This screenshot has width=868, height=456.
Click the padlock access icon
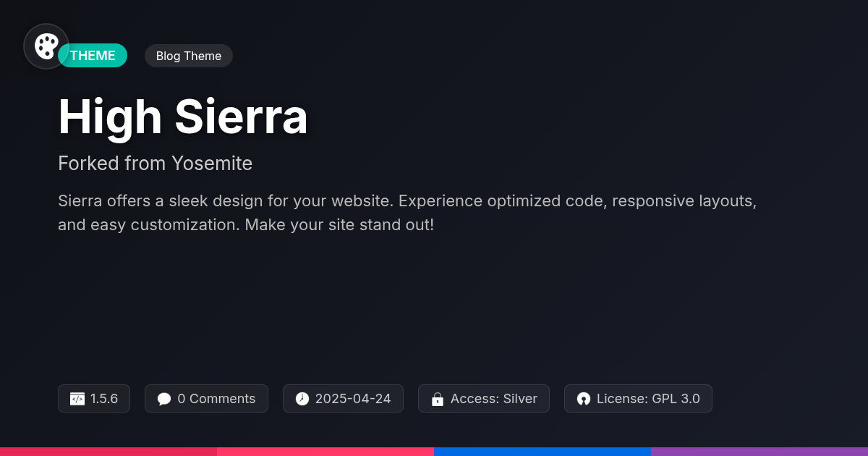click(x=438, y=399)
